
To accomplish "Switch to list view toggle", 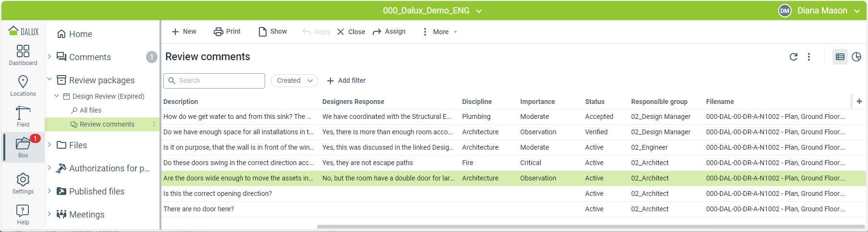I will [x=840, y=57].
